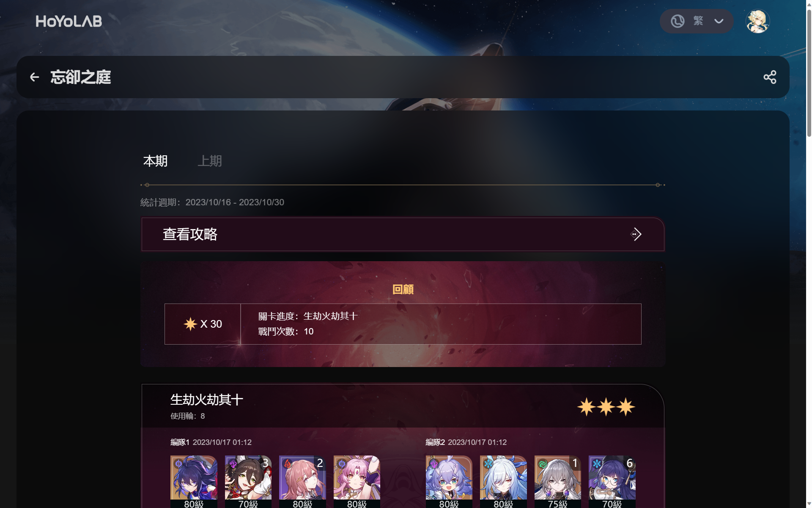812x508 pixels.
Task: Select first character thumbnail in 編隊1
Action: [194, 482]
